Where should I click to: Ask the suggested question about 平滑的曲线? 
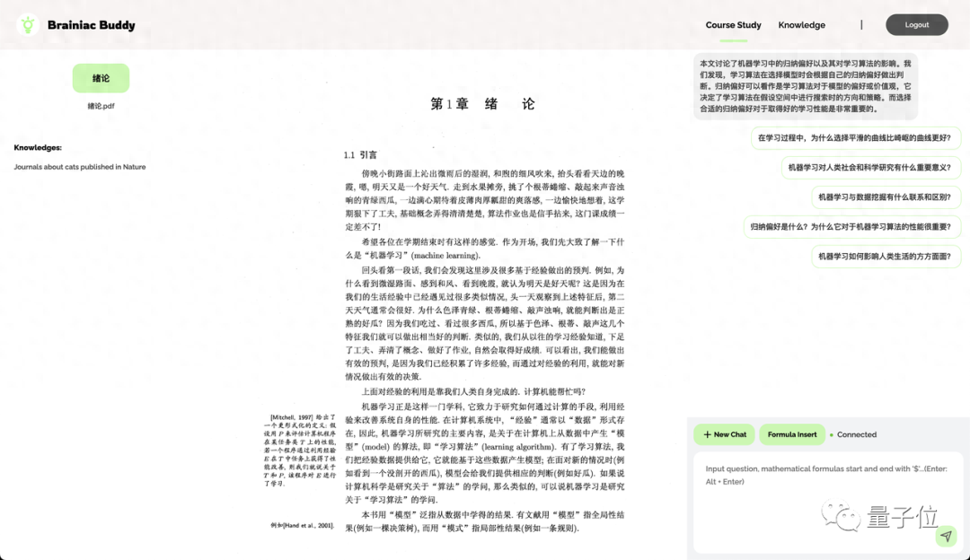tap(855, 138)
